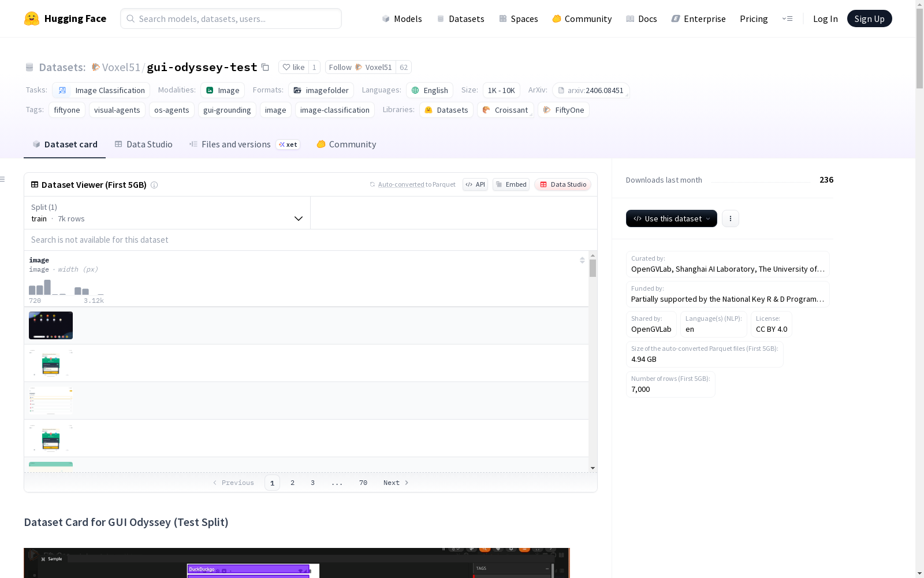Follow the Voxel51 organization
924x578 pixels.
[x=360, y=67]
